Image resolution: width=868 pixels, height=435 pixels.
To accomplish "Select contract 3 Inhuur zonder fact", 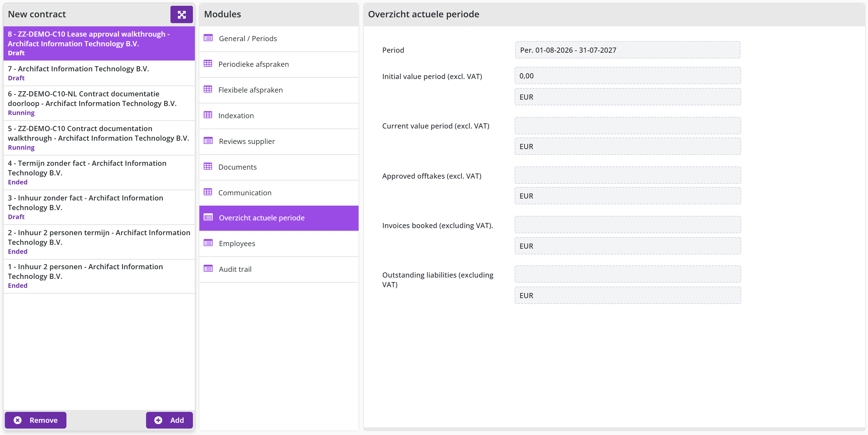I will [99, 208].
